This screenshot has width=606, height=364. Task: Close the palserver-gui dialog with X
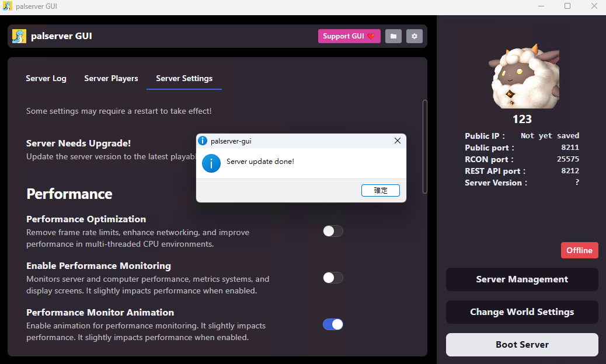click(x=398, y=141)
